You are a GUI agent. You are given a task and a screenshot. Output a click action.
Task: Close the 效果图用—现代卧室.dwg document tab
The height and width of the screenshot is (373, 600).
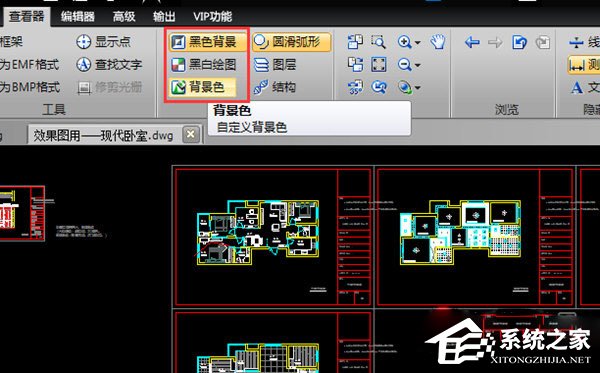pos(191,134)
